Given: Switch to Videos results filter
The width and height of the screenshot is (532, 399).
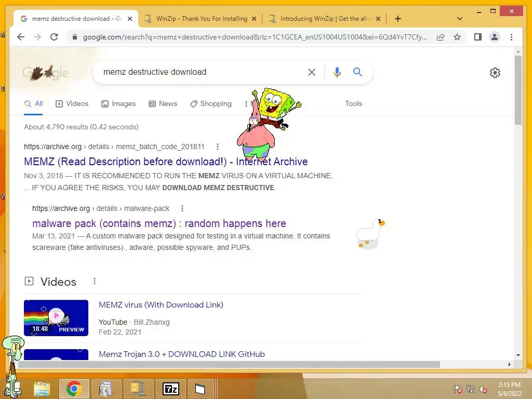Looking at the screenshot, I should pyautogui.click(x=72, y=103).
